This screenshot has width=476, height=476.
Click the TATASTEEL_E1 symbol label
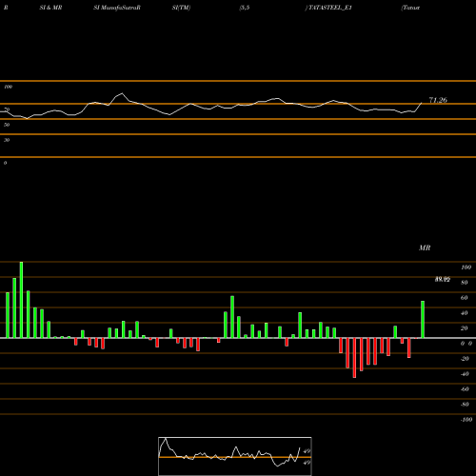click(330, 8)
